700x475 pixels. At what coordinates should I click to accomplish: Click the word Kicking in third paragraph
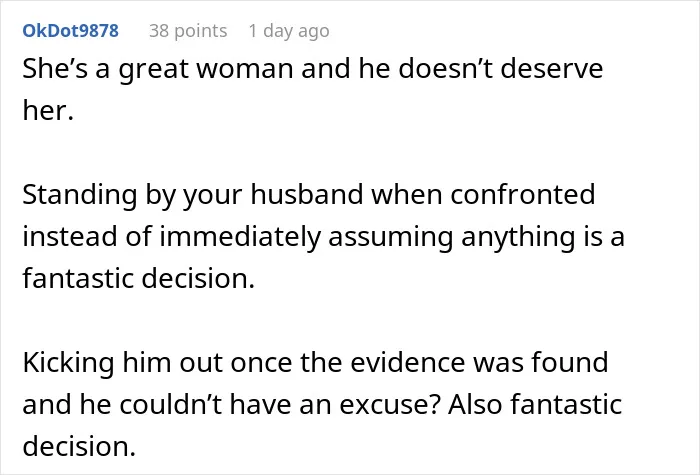click(x=68, y=363)
